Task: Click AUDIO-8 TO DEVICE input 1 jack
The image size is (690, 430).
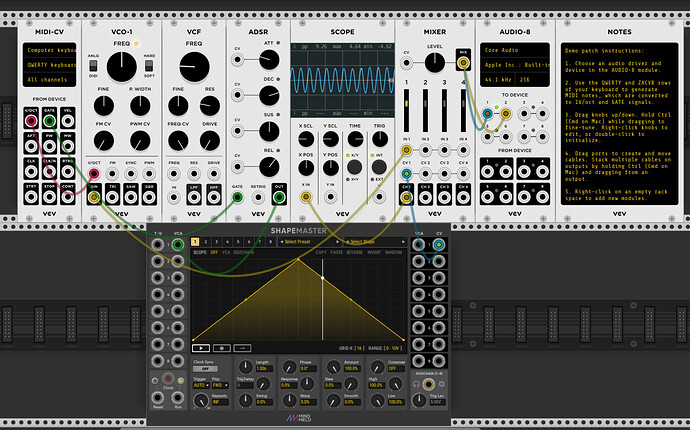Action: [x=487, y=114]
